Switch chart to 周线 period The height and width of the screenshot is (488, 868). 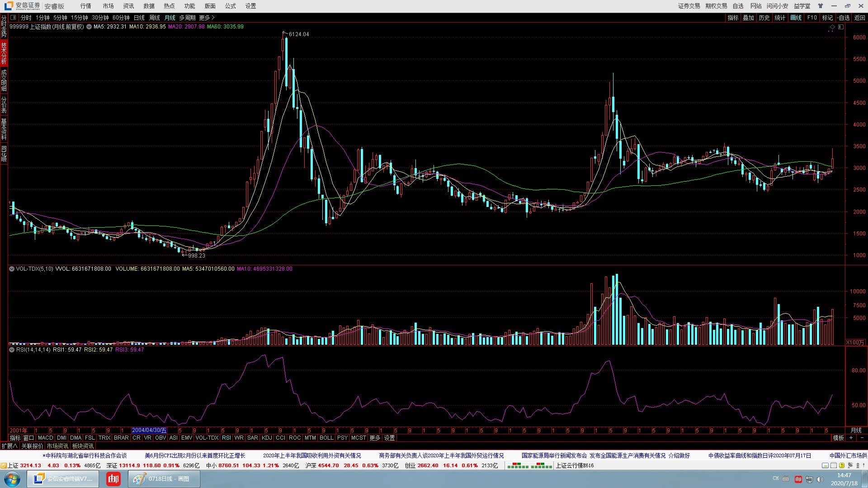155,18
